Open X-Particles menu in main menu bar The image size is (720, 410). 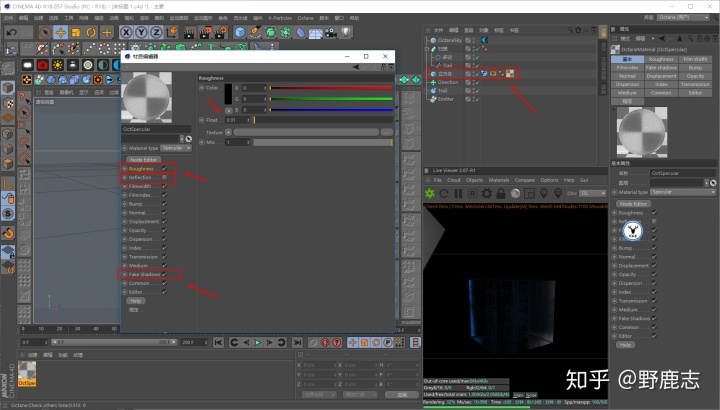pyautogui.click(x=280, y=18)
